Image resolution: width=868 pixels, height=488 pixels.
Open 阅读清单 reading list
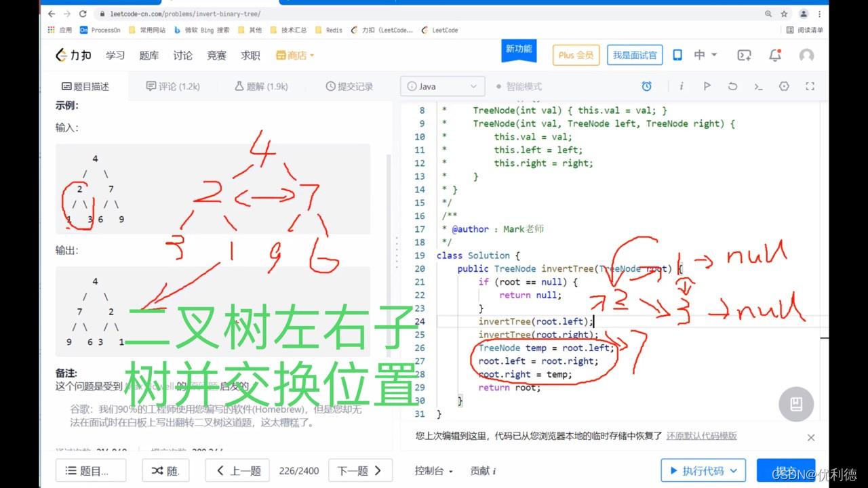click(805, 30)
